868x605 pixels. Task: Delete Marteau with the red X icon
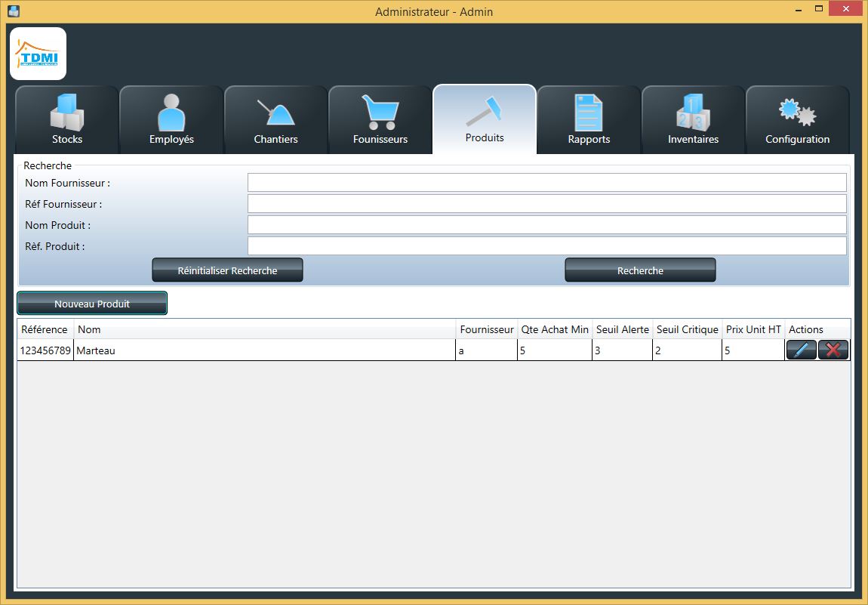pyautogui.click(x=833, y=350)
